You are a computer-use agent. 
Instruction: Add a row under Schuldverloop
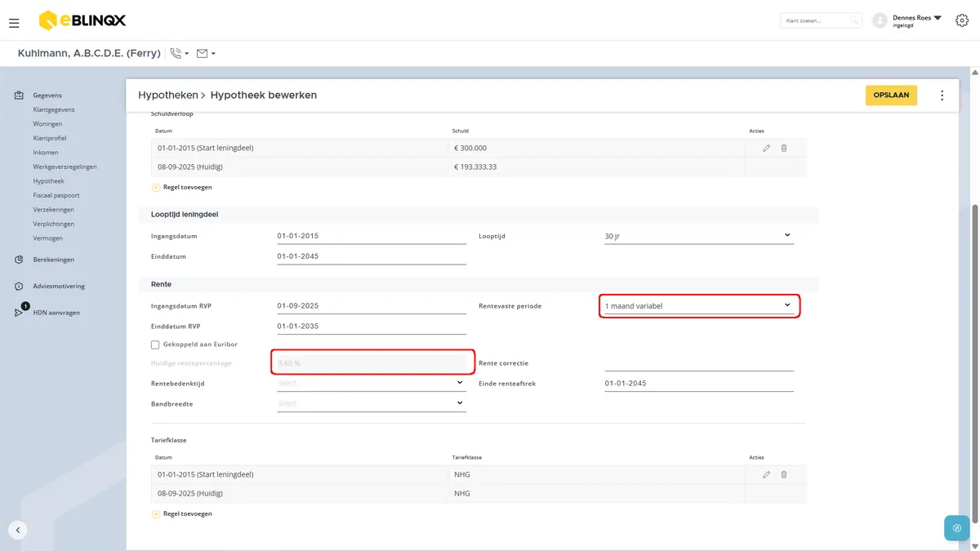point(182,187)
